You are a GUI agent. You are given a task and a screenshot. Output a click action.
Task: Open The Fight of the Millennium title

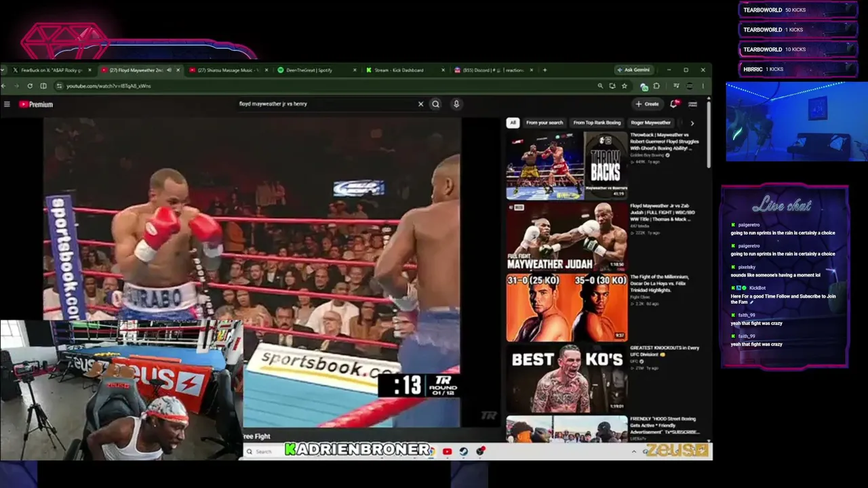[x=659, y=283]
